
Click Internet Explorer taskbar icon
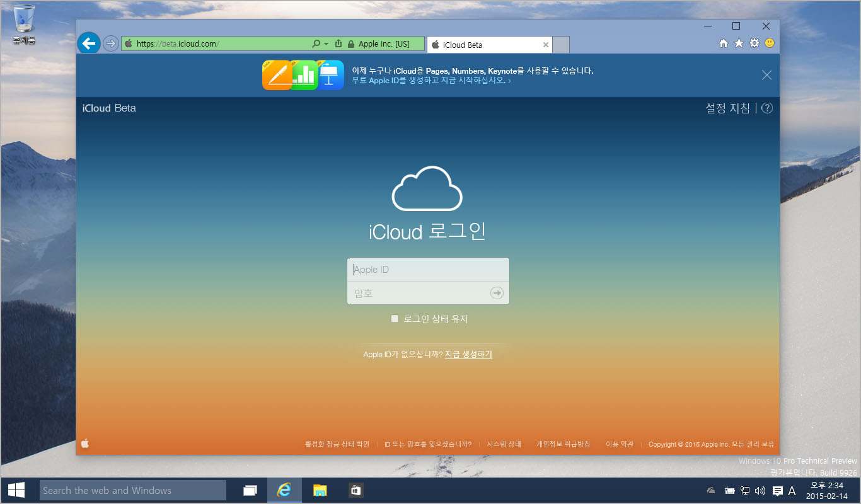click(x=284, y=490)
